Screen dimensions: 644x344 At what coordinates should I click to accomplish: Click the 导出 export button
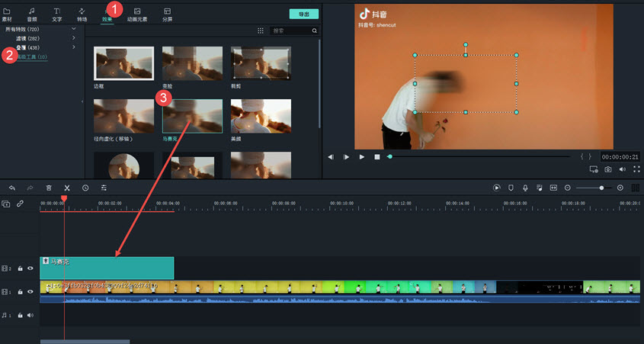click(x=304, y=14)
